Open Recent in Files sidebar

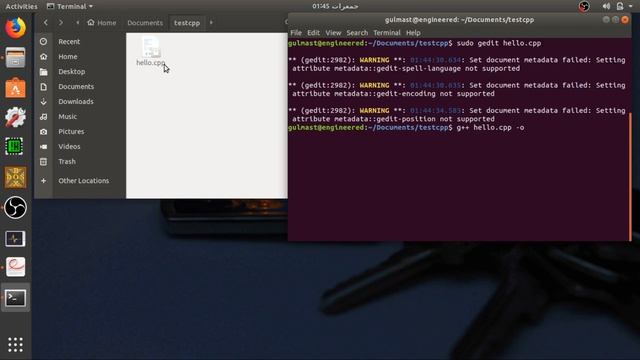click(x=69, y=42)
